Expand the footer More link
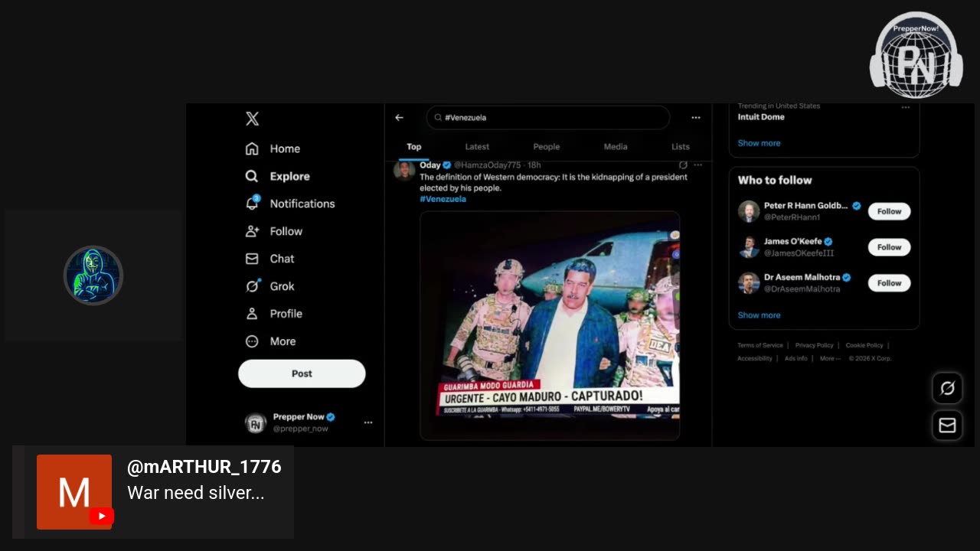 pos(829,358)
